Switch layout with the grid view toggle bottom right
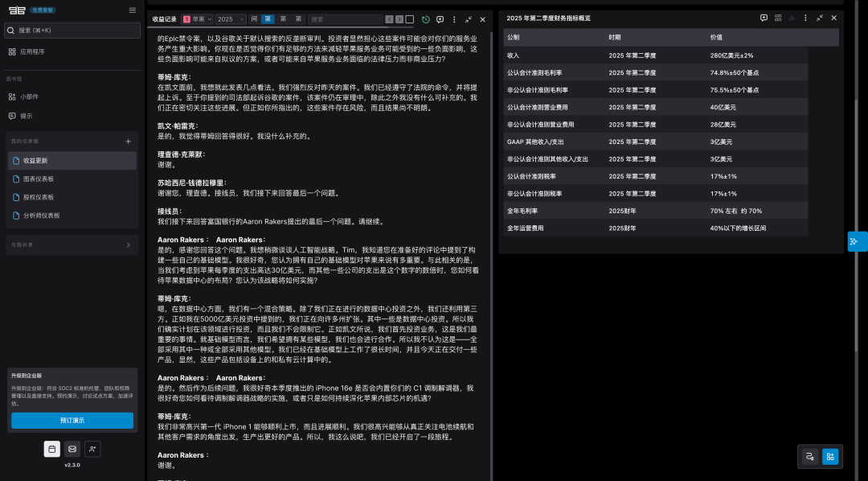The height and width of the screenshot is (481, 868). pos(830,456)
